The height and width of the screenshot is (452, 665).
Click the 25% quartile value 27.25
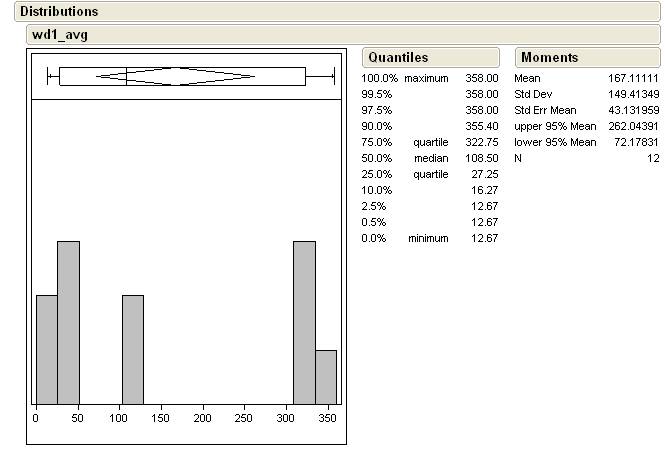tap(485, 174)
